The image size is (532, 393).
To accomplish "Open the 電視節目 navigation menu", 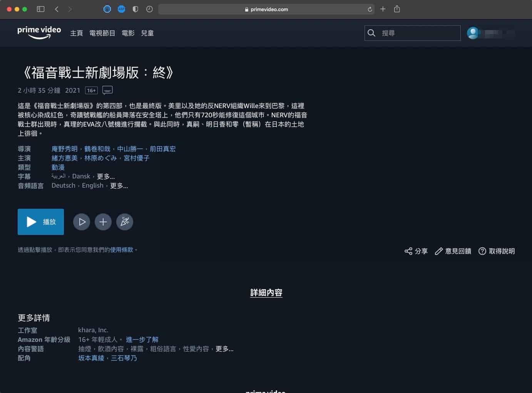I will coord(102,33).
